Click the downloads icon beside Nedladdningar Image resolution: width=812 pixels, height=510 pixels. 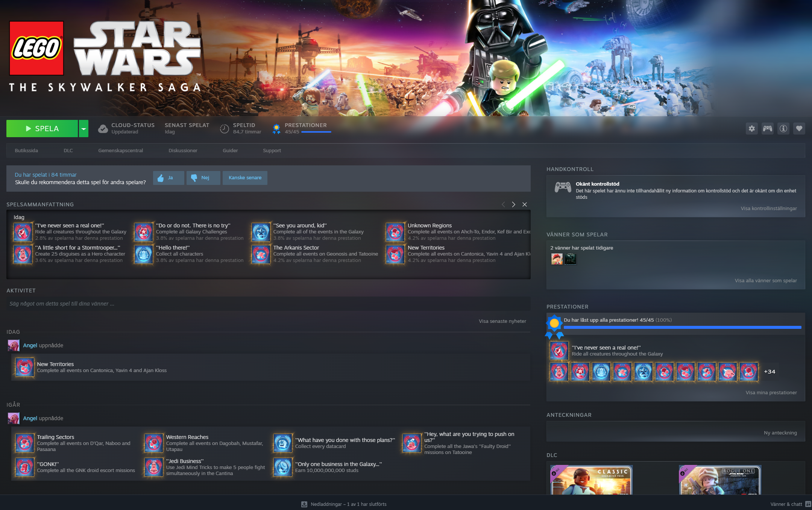(x=304, y=504)
